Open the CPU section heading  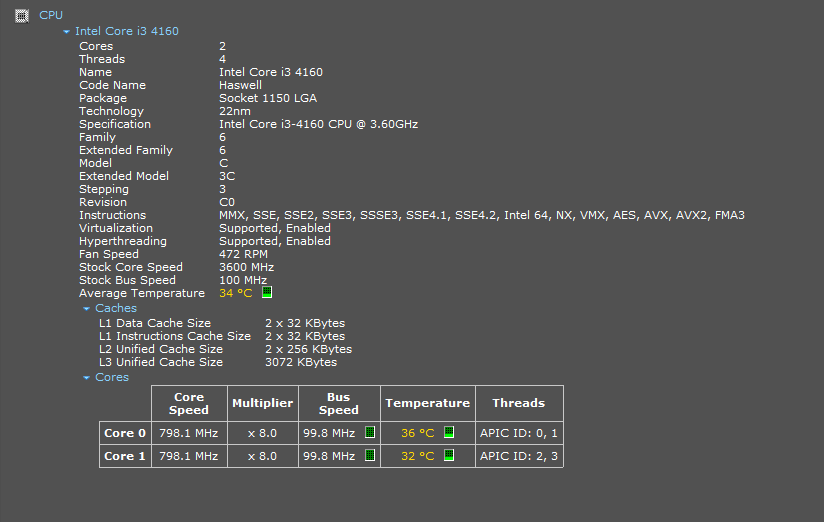coord(51,15)
